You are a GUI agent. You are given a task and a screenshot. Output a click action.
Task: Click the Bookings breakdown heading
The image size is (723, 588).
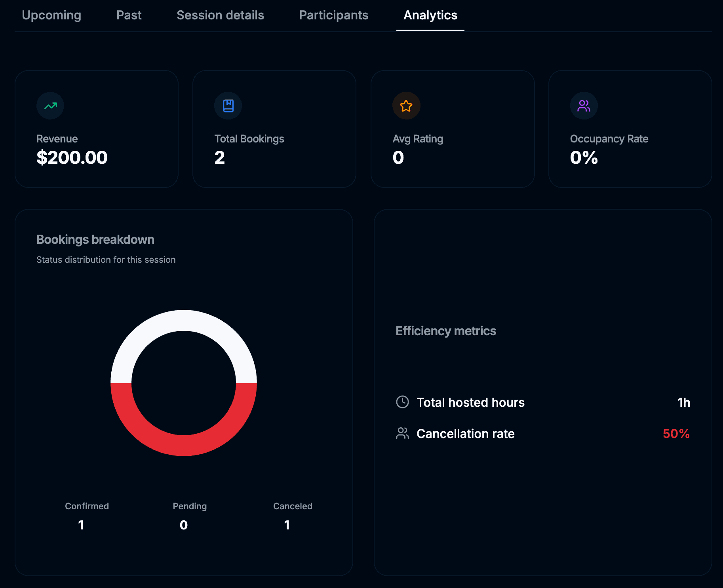[95, 239]
